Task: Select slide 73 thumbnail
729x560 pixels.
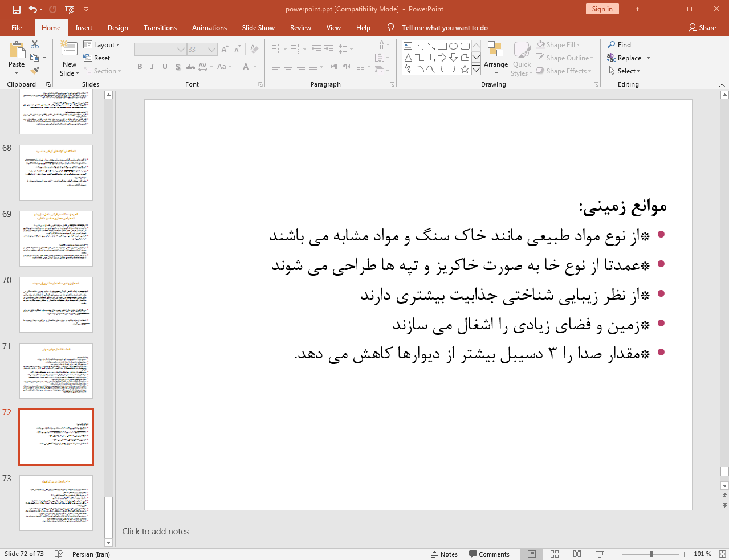Action: (56, 503)
